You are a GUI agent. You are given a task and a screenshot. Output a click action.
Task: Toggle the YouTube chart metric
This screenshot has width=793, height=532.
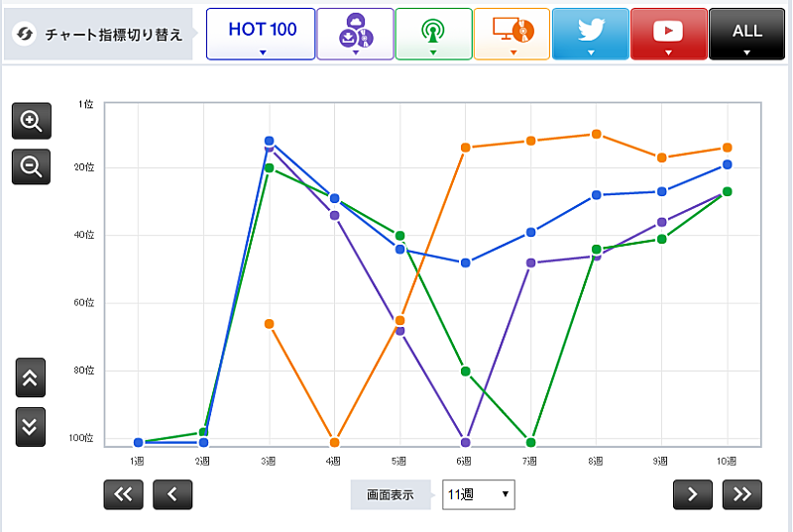coord(668,34)
